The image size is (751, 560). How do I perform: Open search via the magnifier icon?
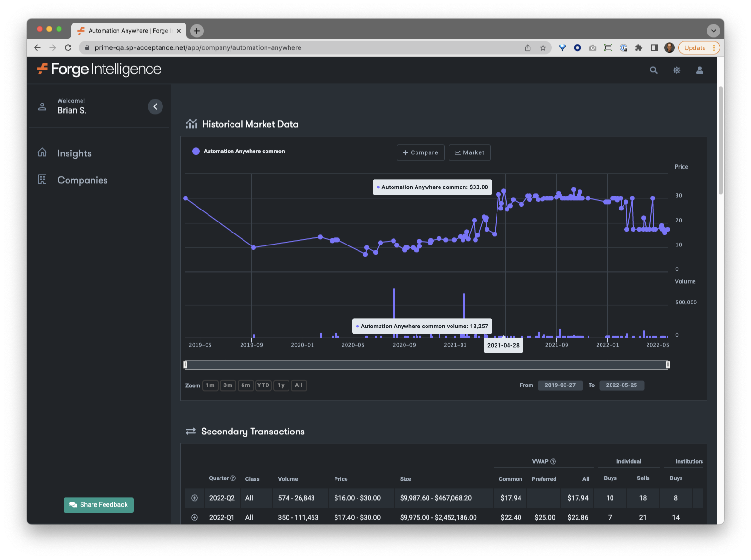click(653, 70)
